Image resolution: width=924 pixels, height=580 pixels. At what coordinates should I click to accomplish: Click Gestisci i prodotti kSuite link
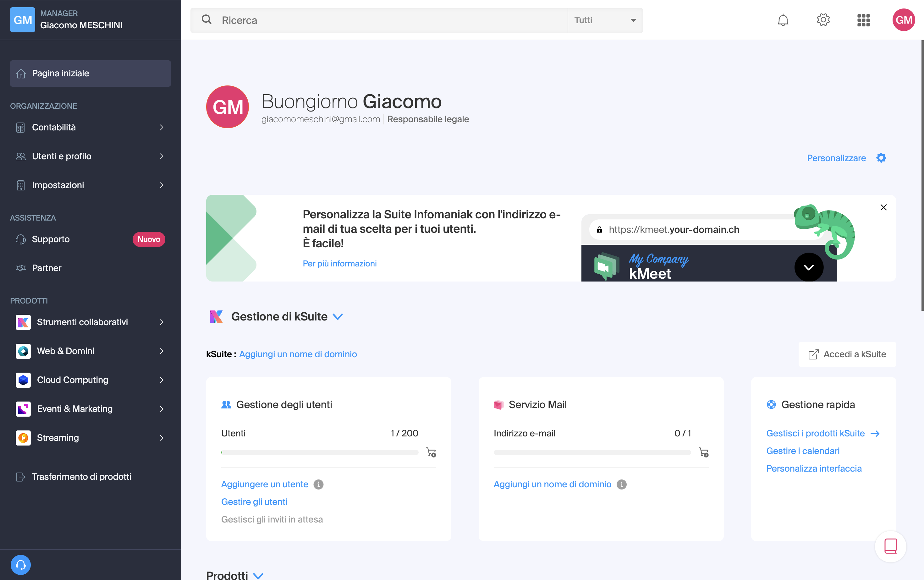815,434
